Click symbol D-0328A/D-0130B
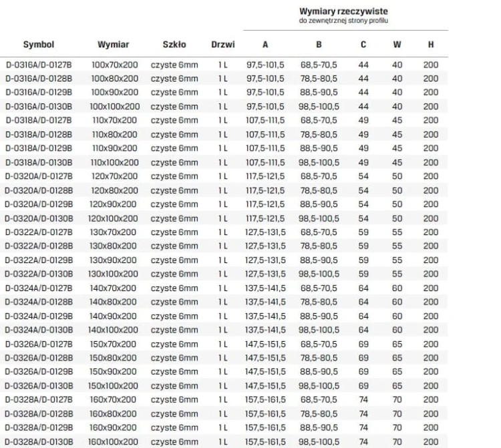 click(39, 442)
